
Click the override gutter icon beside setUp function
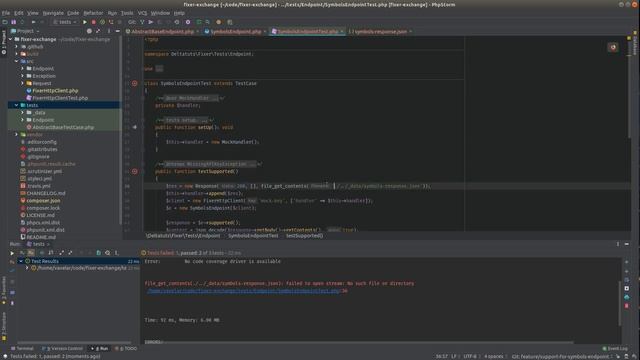click(134, 127)
